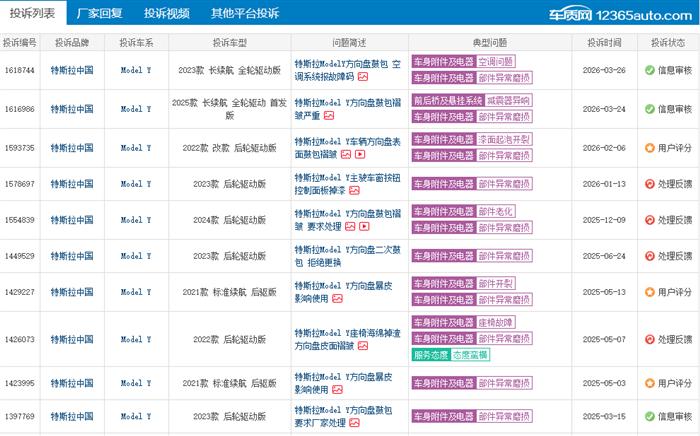Switch to the 厂家回复 tab
The width and height of the screenshot is (700, 436).
tap(100, 14)
